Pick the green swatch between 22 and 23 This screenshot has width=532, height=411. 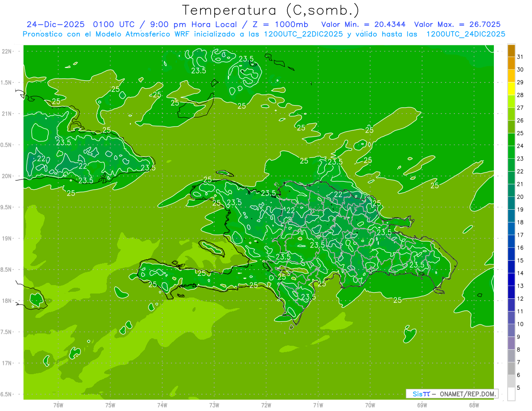[x=511, y=165]
